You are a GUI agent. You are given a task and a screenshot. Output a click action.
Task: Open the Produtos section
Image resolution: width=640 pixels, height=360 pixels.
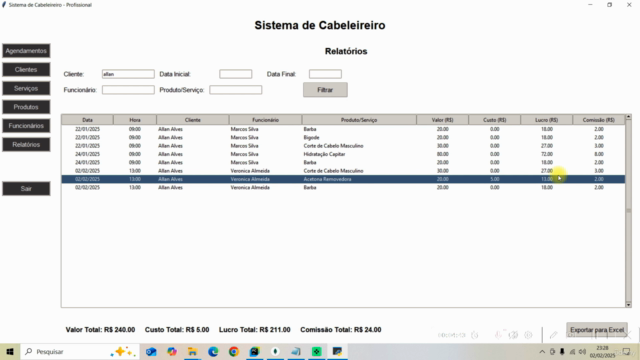pyautogui.click(x=26, y=107)
